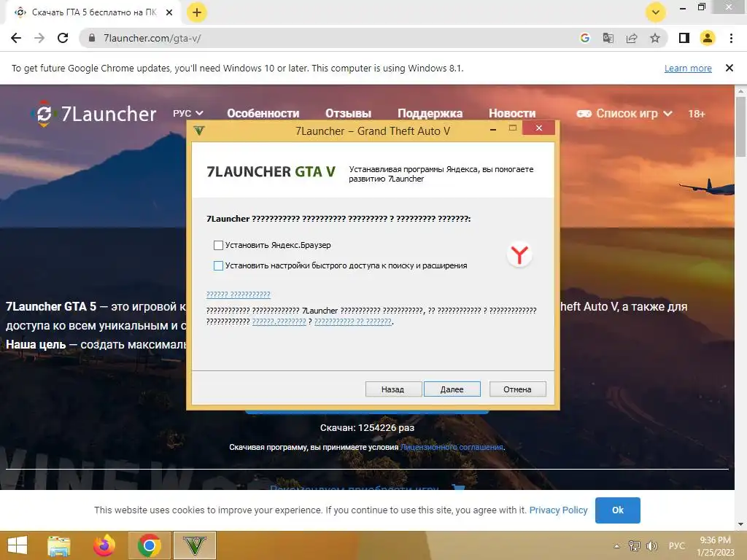Dismiss the Chrome update notification bar

tap(729, 68)
